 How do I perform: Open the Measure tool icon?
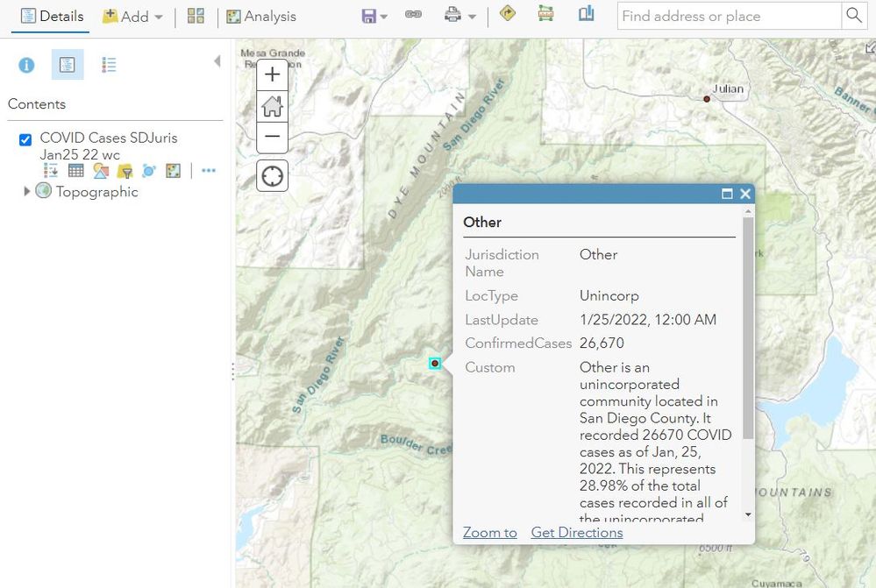pyautogui.click(x=545, y=13)
